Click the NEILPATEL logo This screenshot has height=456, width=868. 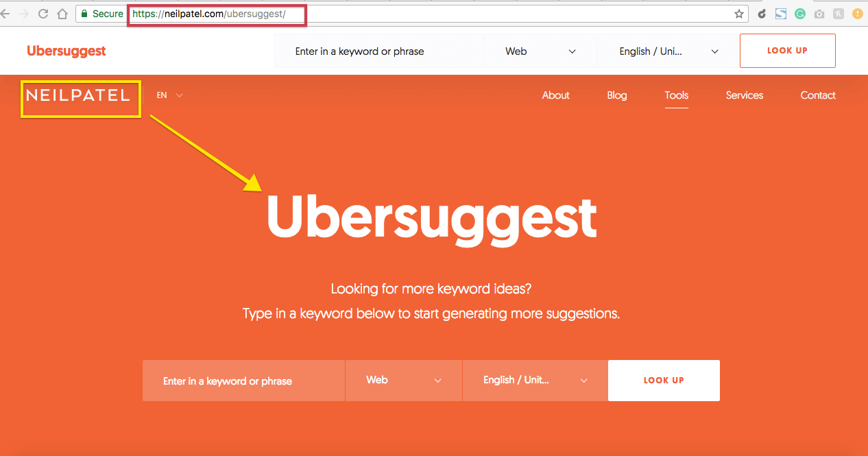click(78, 95)
